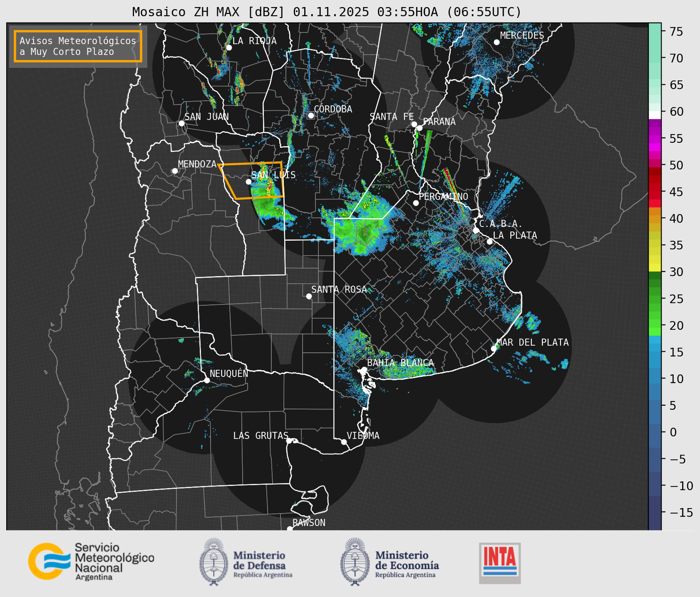Click the La Rioja city label
Screen dimensions: 700x597
tap(254, 41)
